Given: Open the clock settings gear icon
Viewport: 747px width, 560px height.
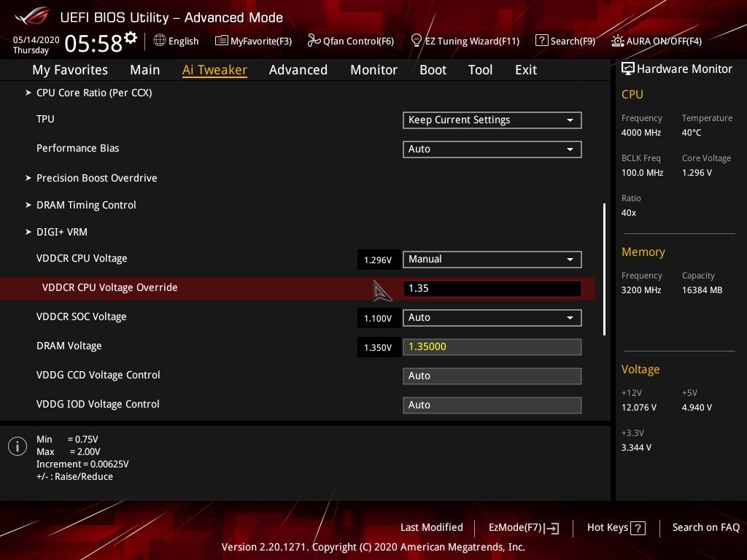Looking at the screenshot, I should pyautogui.click(x=131, y=38).
